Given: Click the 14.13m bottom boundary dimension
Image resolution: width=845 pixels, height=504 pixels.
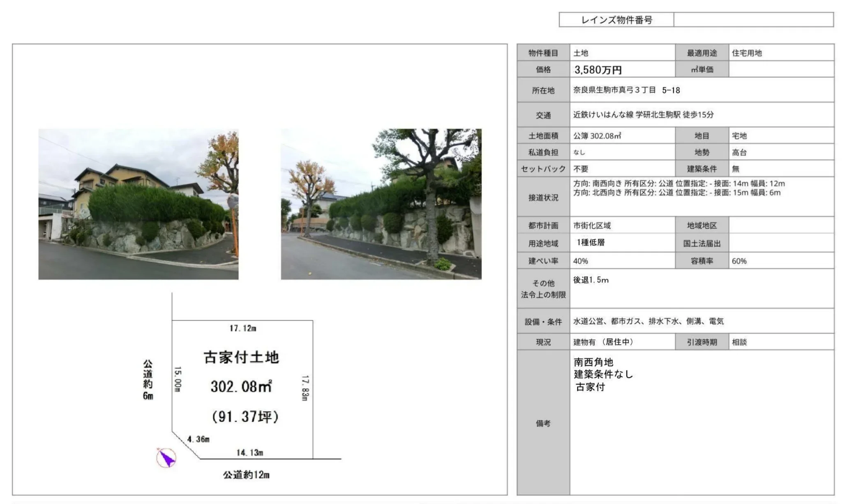Looking at the screenshot, I should tap(250, 453).
